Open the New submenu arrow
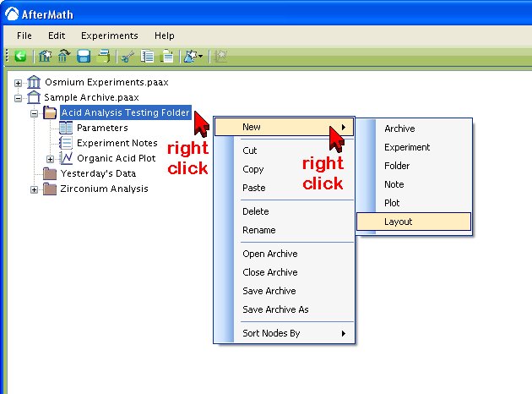 [x=344, y=127]
